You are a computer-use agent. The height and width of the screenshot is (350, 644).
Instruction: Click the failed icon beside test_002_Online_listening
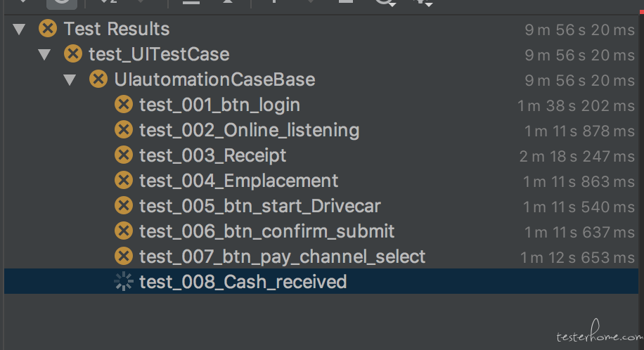[124, 130]
